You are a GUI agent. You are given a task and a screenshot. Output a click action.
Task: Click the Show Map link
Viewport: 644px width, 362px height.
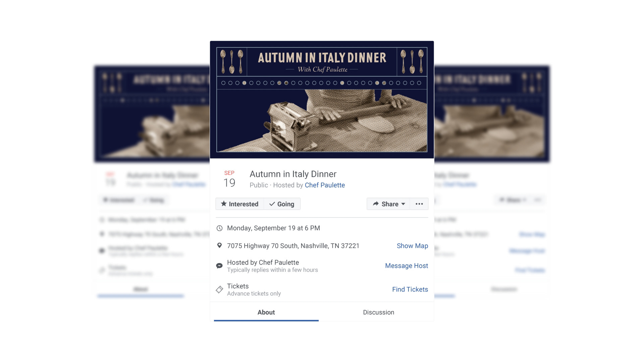(412, 246)
